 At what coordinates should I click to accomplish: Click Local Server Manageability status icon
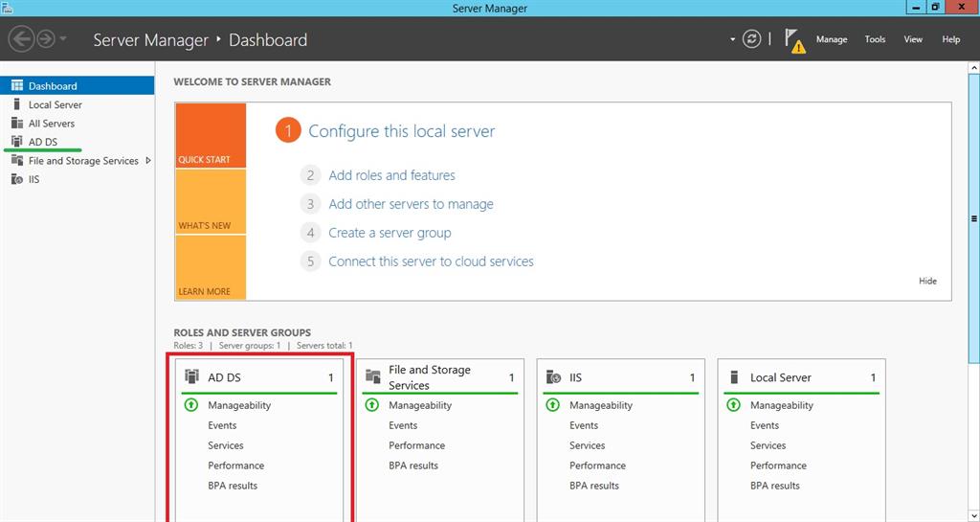pyautogui.click(x=733, y=405)
